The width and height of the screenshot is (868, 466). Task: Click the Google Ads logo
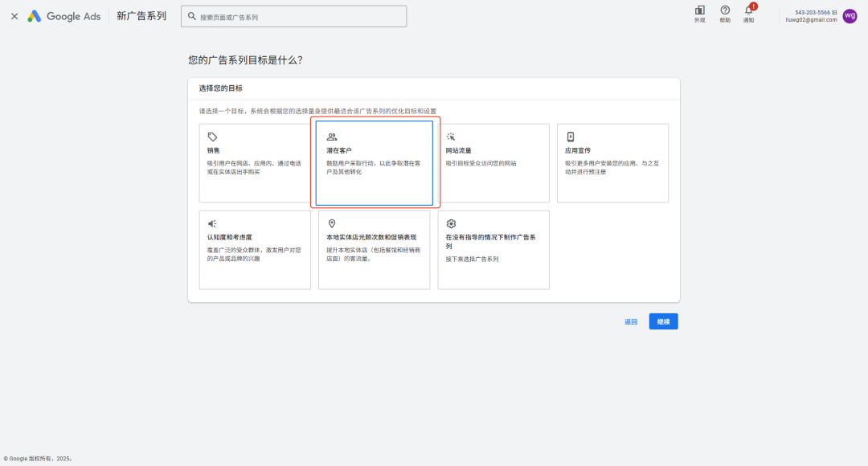click(64, 16)
